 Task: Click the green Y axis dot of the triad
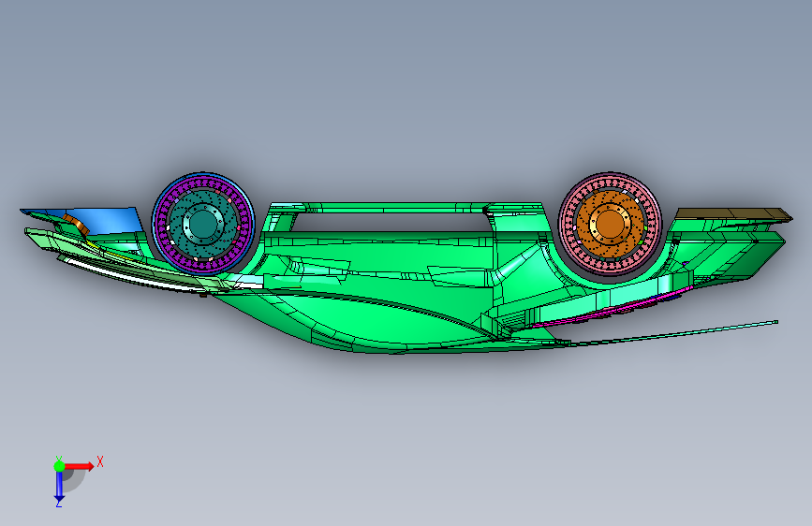point(59,466)
